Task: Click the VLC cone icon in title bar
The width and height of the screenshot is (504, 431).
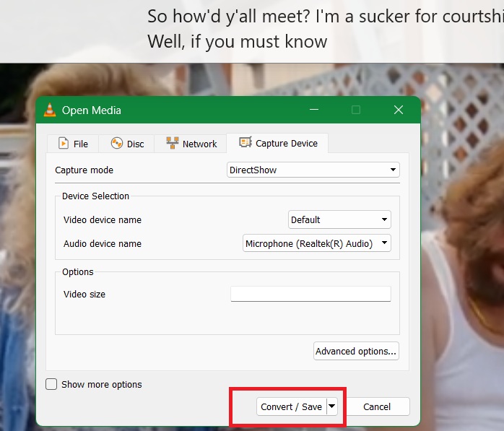Action: coord(50,110)
